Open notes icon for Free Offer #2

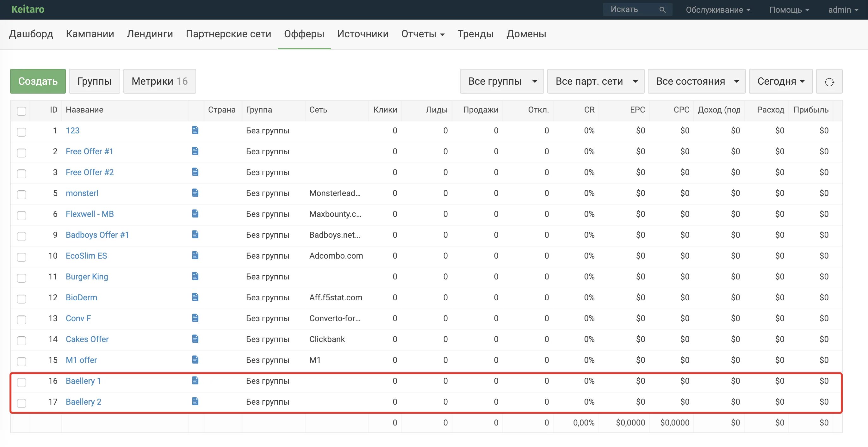point(195,172)
